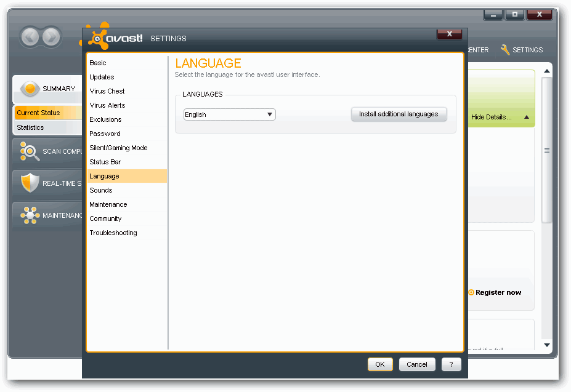Select the Language settings item

(x=126, y=176)
